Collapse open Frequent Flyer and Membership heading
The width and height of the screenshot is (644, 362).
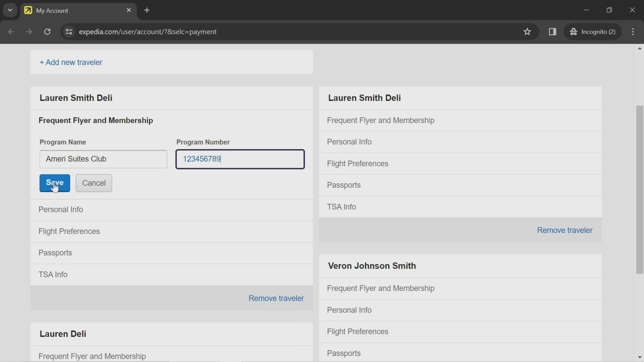(96, 120)
